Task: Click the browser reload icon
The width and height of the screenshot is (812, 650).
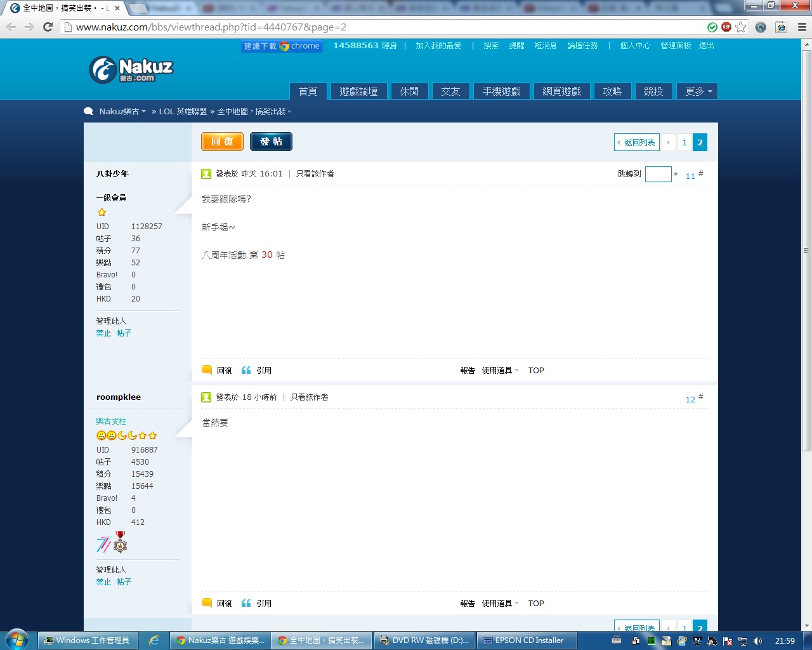Action: [x=48, y=27]
